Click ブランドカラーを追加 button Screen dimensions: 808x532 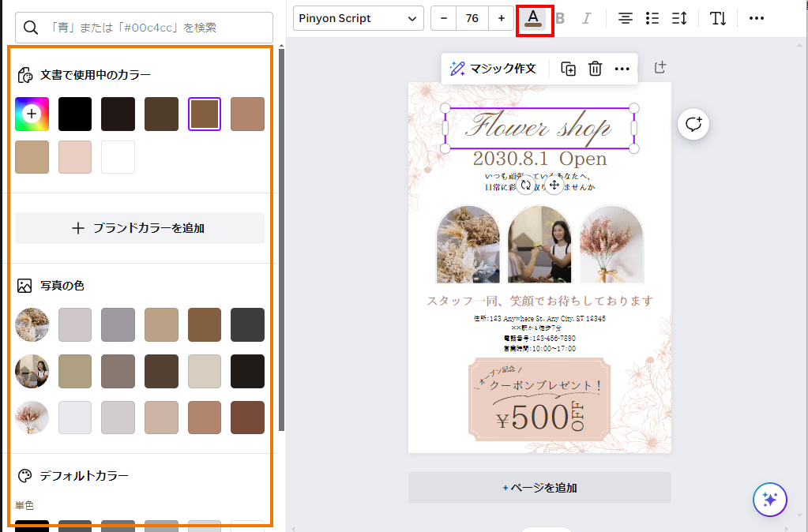(140, 228)
